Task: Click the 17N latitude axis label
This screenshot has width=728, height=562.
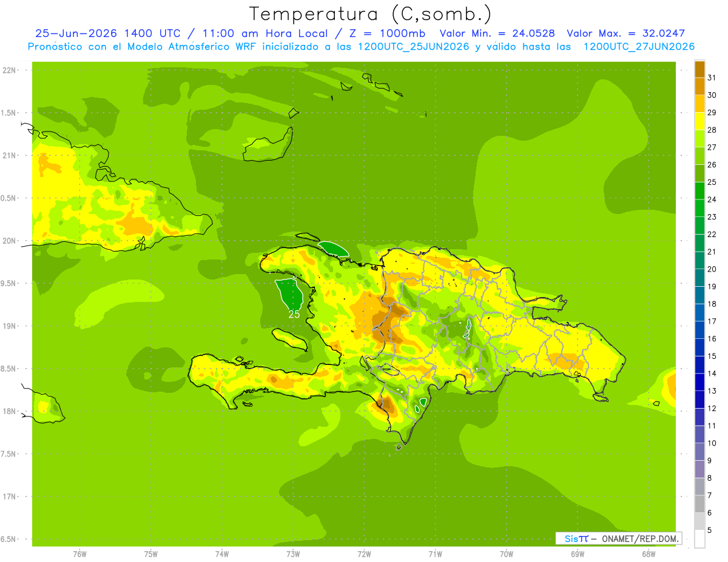Action: coord(9,497)
